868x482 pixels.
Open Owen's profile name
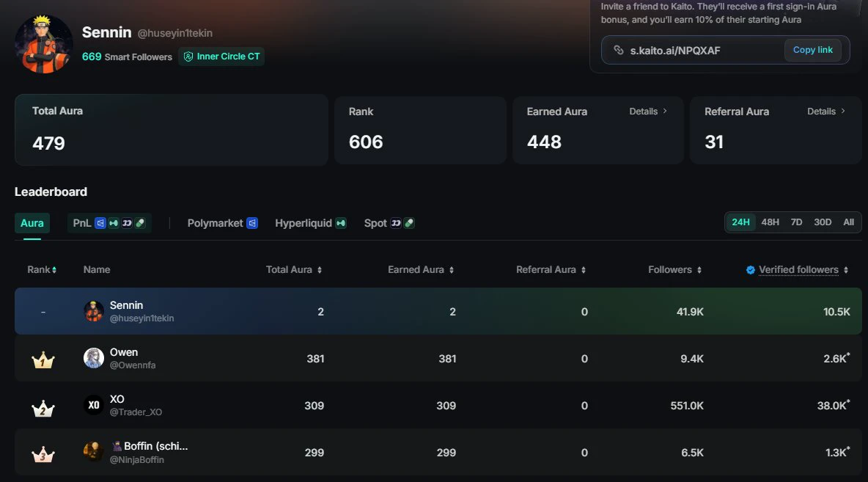pyautogui.click(x=124, y=352)
